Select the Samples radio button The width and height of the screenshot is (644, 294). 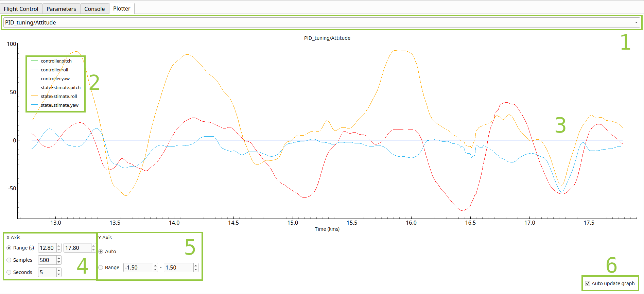(9, 260)
